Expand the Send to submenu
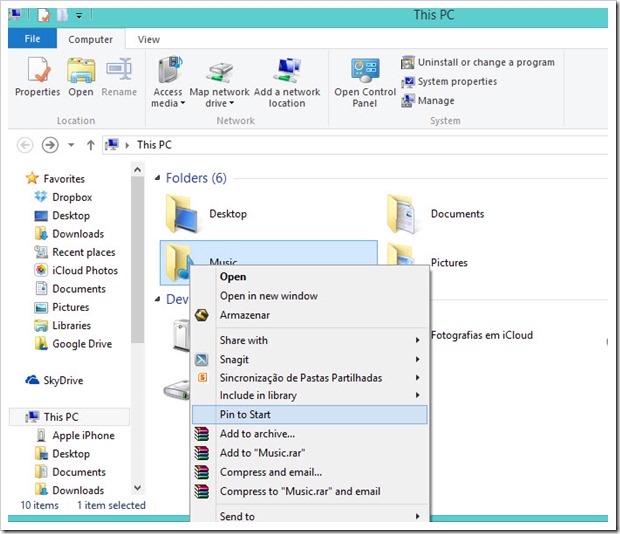Screen dimensions: 620x534 click(310, 516)
